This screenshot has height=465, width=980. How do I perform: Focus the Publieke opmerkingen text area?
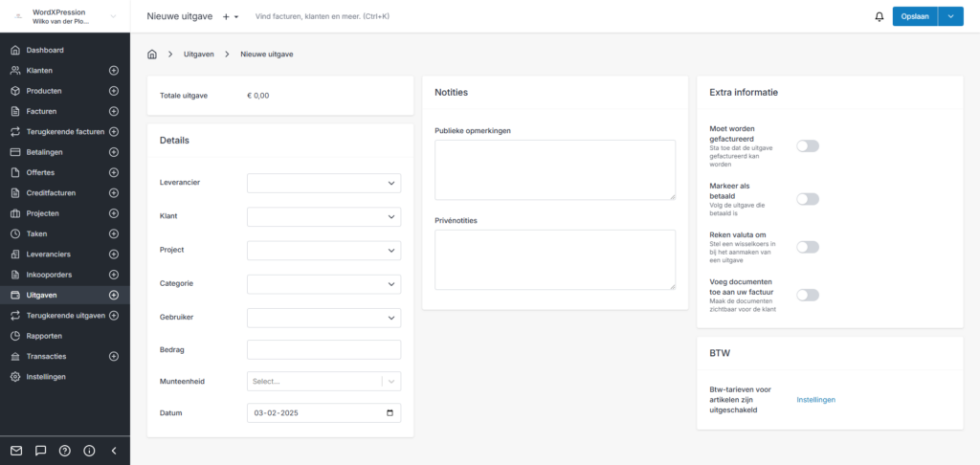(555, 170)
